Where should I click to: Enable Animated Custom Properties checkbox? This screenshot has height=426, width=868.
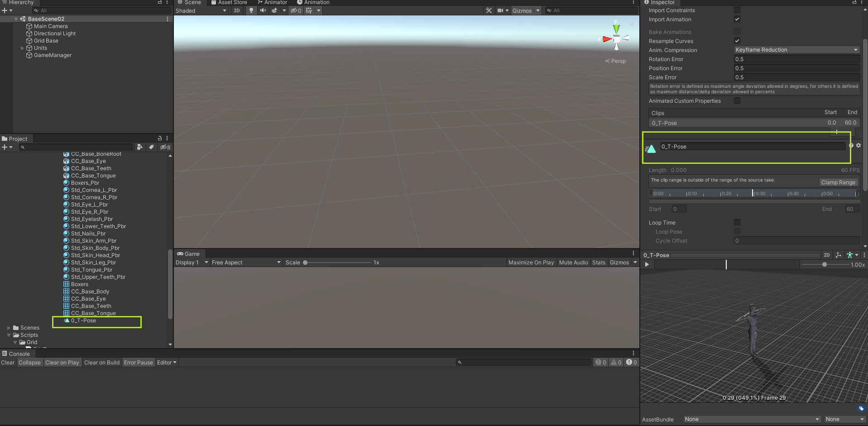pyautogui.click(x=737, y=101)
